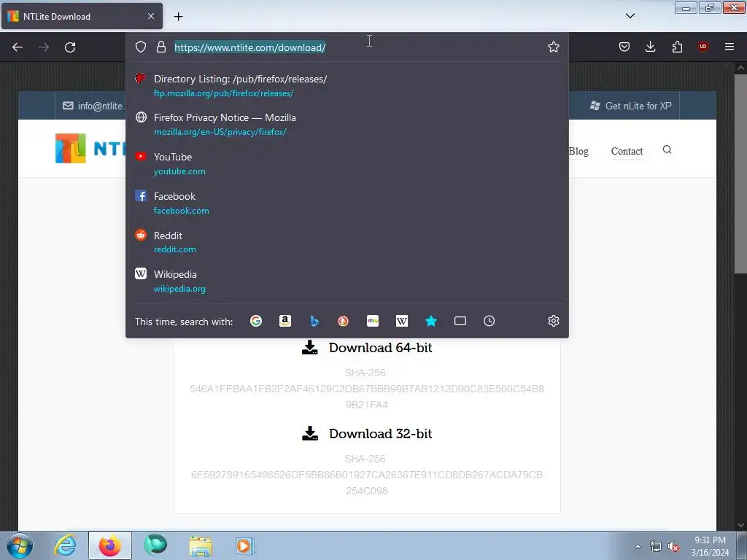Open the media player taskbar icon
This screenshot has height=560, width=747.
pyautogui.click(x=245, y=545)
